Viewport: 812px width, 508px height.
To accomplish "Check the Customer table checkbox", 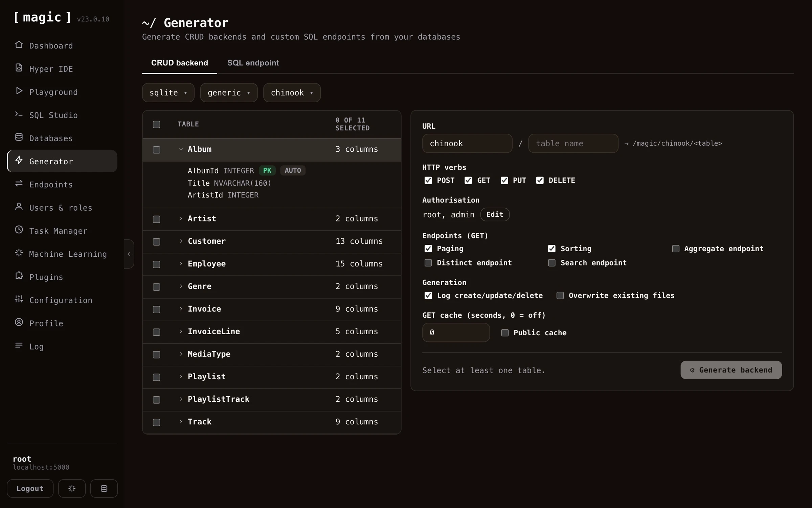I will [x=156, y=242].
